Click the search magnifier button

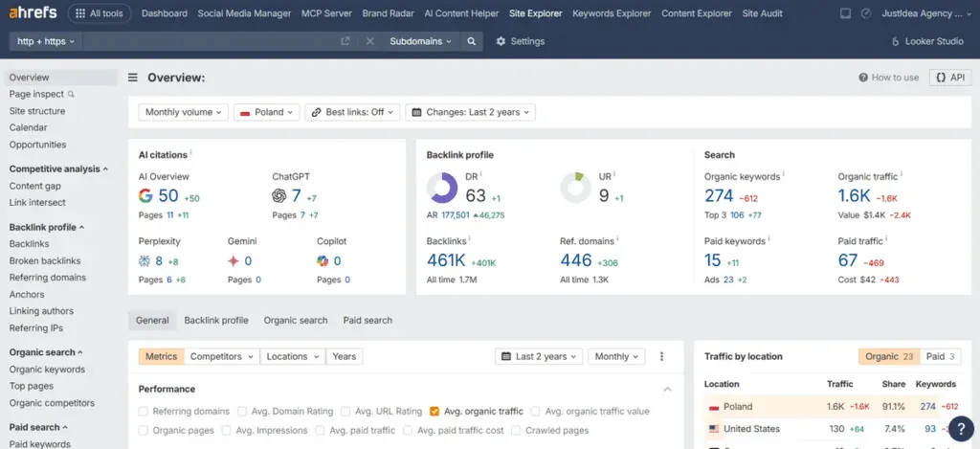coord(471,41)
